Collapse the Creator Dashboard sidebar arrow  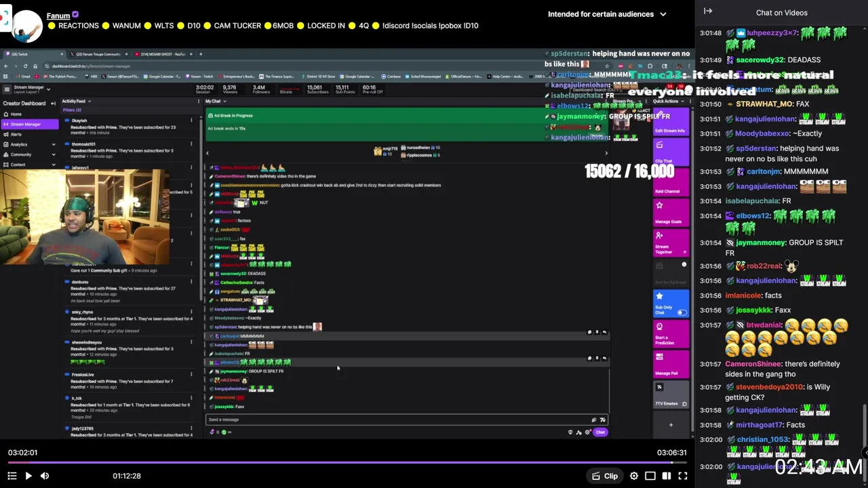point(53,103)
